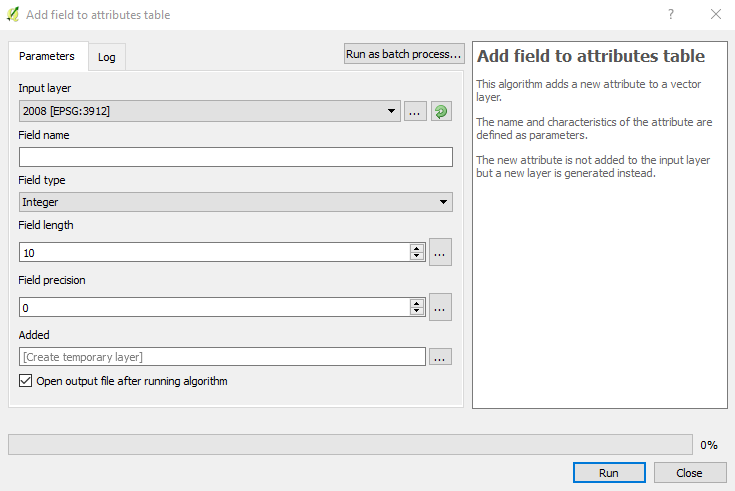Click Run as batch process button
Screen dimensions: 735x491
[404, 54]
